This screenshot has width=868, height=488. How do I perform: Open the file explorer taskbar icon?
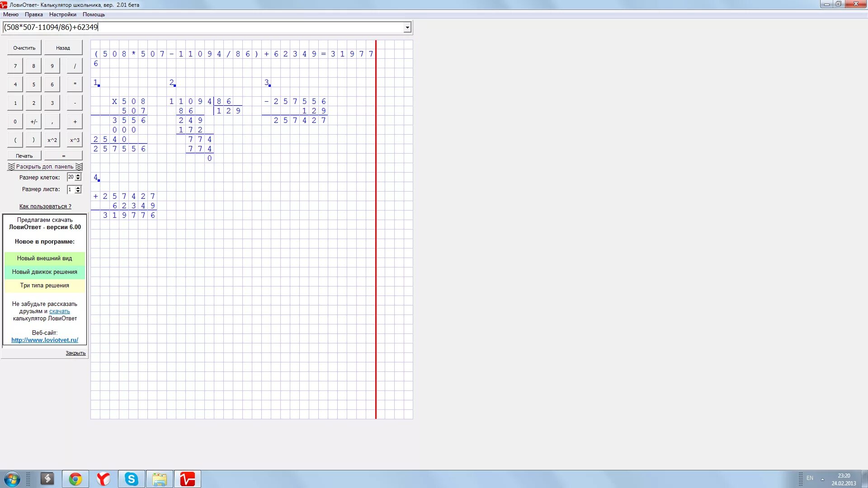click(x=160, y=479)
